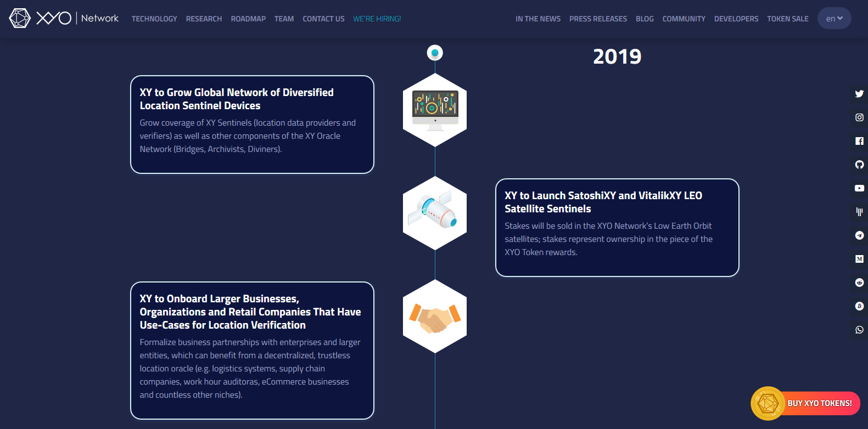Open the Technology menu item
Viewport: 868px width, 429px height.
point(154,19)
